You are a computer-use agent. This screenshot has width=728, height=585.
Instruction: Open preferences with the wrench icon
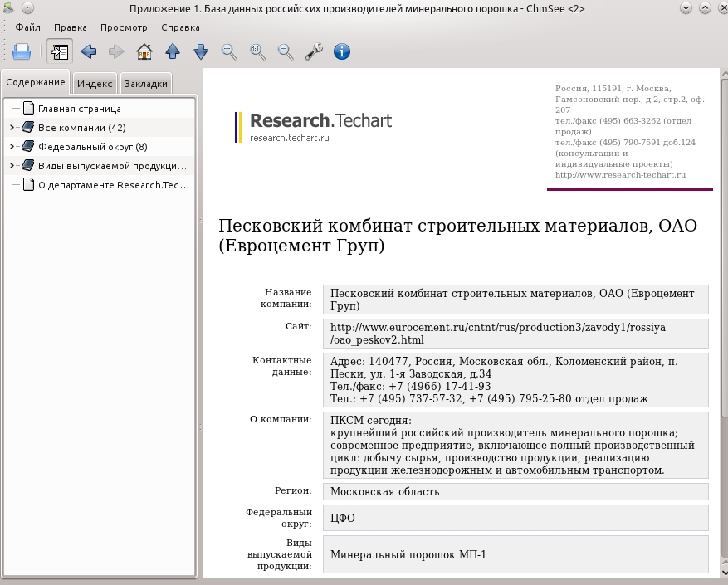(x=314, y=51)
